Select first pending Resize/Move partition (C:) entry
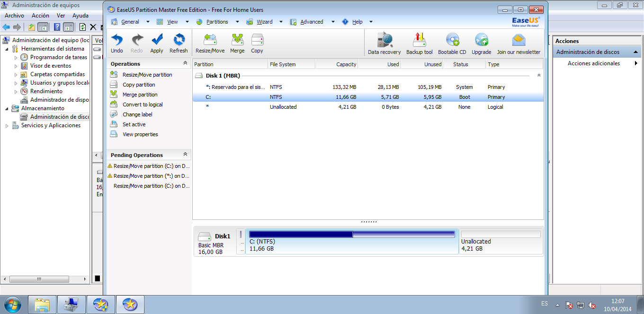Viewport: 644px width, 314px height. (149, 166)
